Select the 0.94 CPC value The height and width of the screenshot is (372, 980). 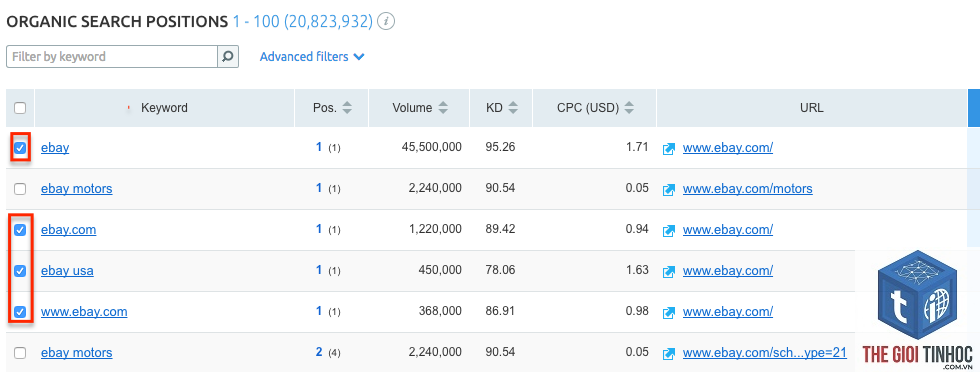(x=638, y=229)
